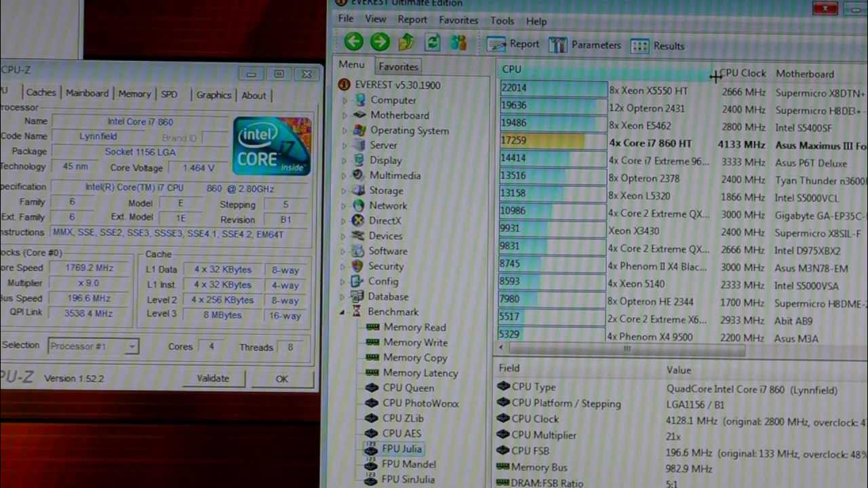Select the Config tree icon

[357, 281]
